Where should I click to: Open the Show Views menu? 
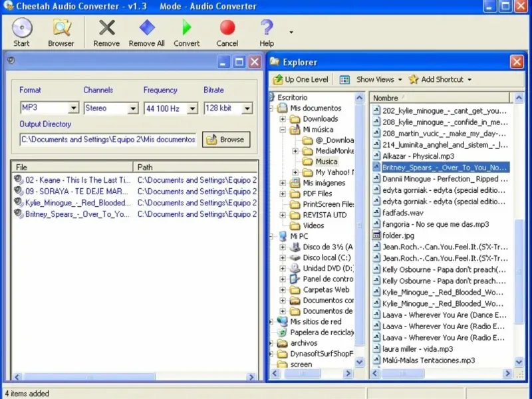tap(373, 79)
